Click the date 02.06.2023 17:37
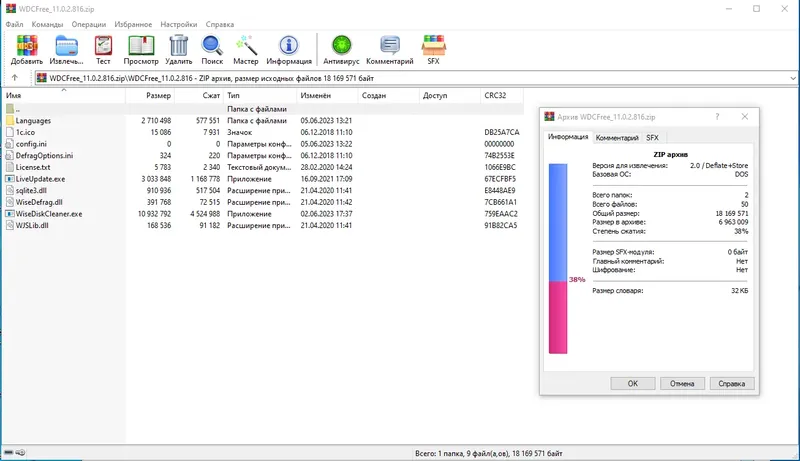The height and width of the screenshot is (461, 800). tap(326, 214)
